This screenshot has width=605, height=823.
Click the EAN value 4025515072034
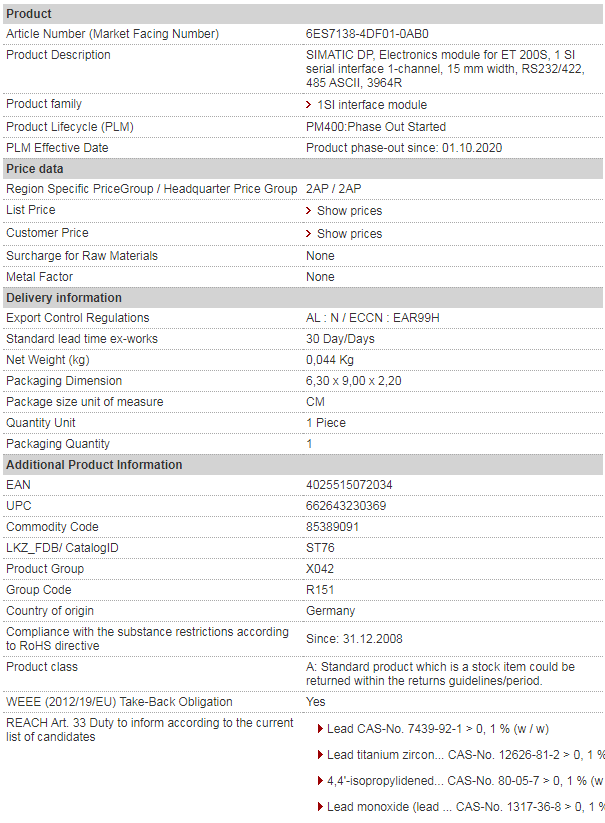(x=349, y=485)
